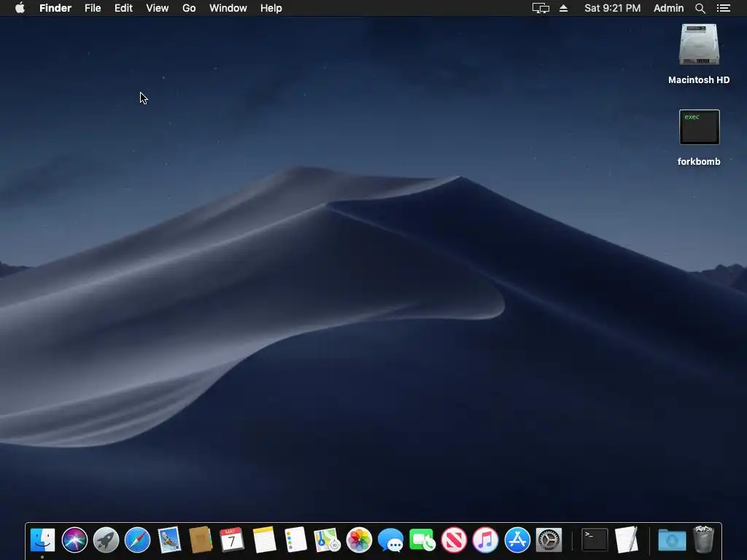Image resolution: width=747 pixels, height=560 pixels.
Task: Open Launchpad rocket icon
Action: tap(106, 540)
